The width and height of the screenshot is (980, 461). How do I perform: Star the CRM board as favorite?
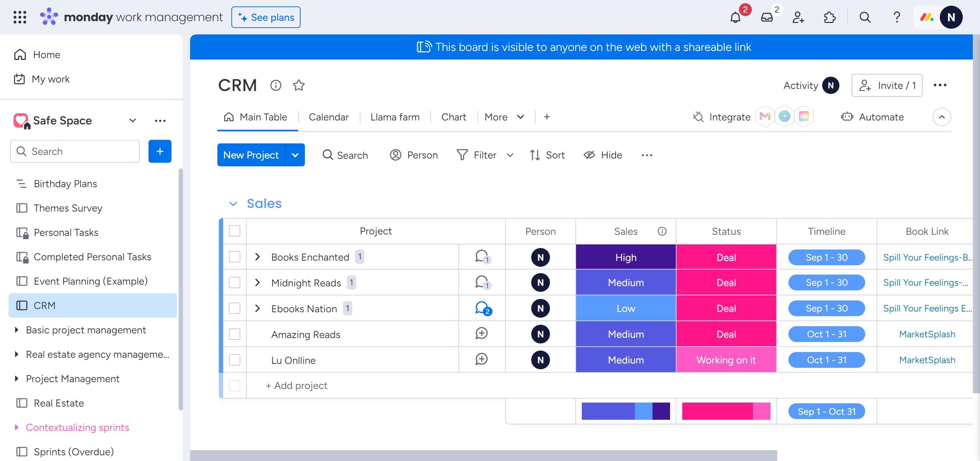coord(299,85)
